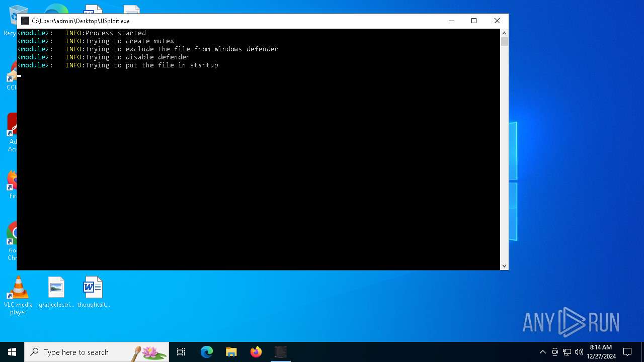
Task: Click the safely remove hardware tray icon
Action: click(555, 352)
